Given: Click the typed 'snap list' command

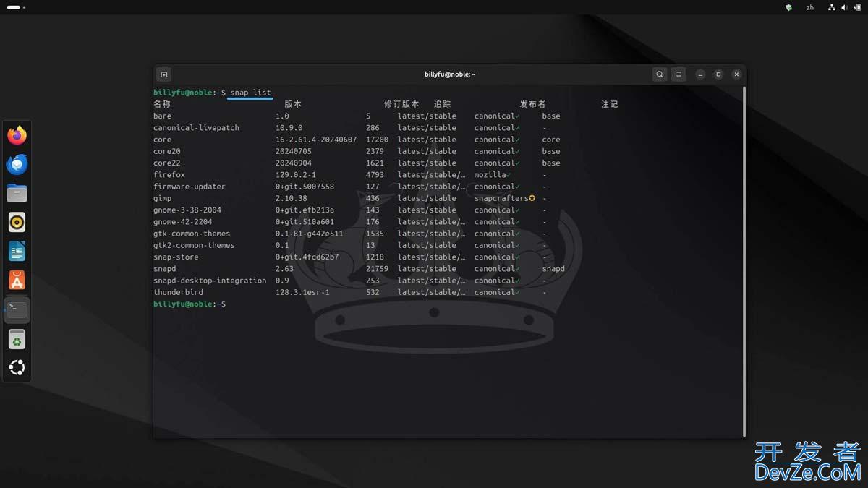Looking at the screenshot, I should 250,93.
